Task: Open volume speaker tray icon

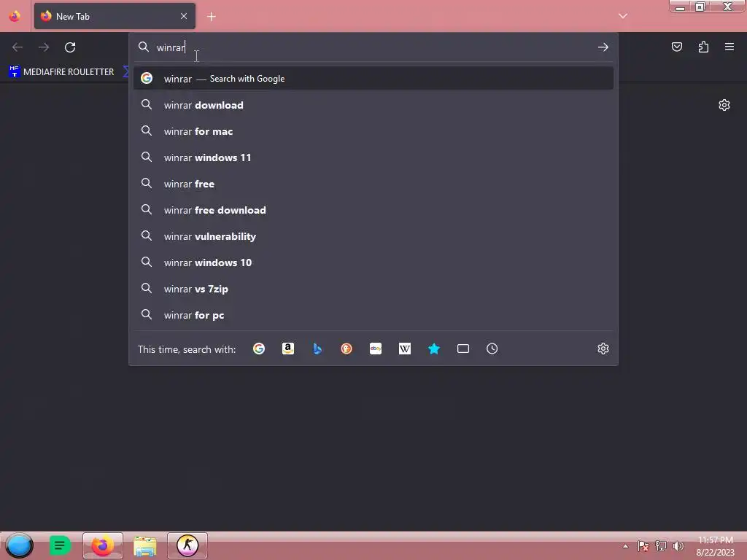Action: 678,546
